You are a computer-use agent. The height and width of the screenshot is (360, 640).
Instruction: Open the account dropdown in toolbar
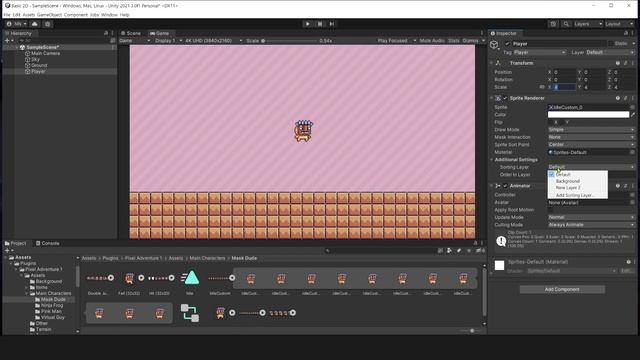[17, 24]
